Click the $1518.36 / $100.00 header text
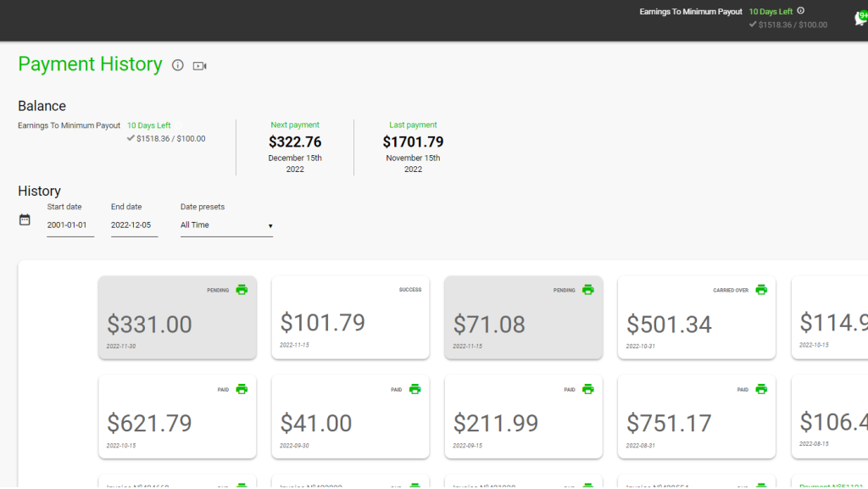Screen dimensions: 868x489 pos(793,25)
